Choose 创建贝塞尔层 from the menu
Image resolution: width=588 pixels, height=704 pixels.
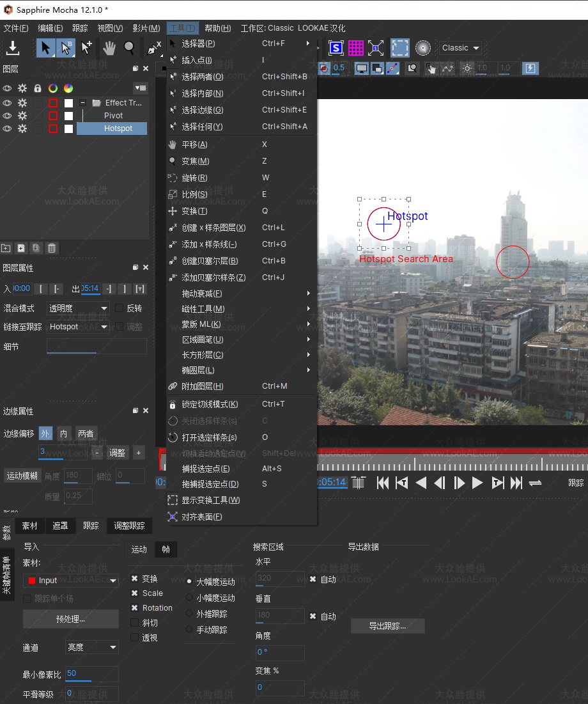pos(210,261)
